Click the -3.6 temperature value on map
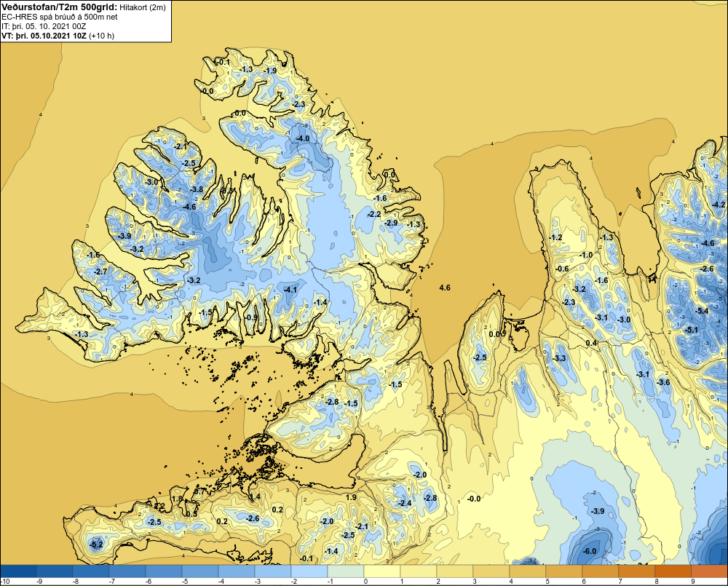The image size is (728, 586). pyautogui.click(x=663, y=382)
